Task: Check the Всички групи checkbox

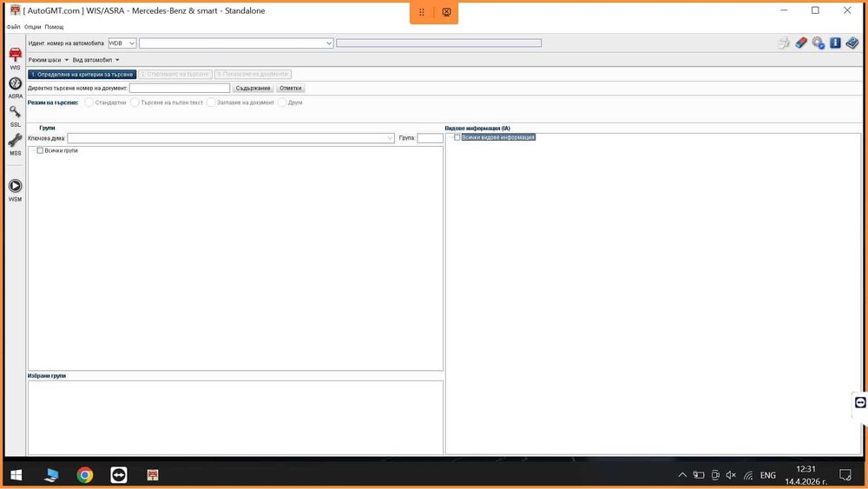Action: pyautogui.click(x=40, y=150)
